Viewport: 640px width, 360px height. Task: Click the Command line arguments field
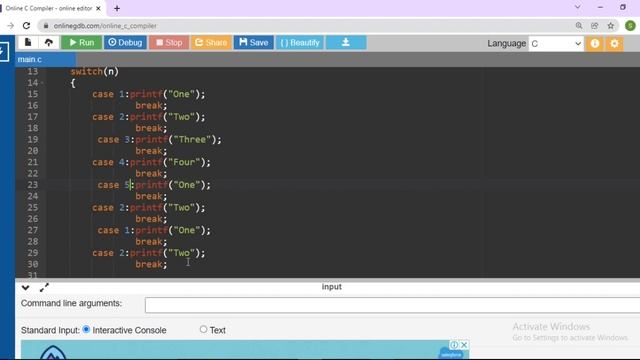[x=392, y=305]
